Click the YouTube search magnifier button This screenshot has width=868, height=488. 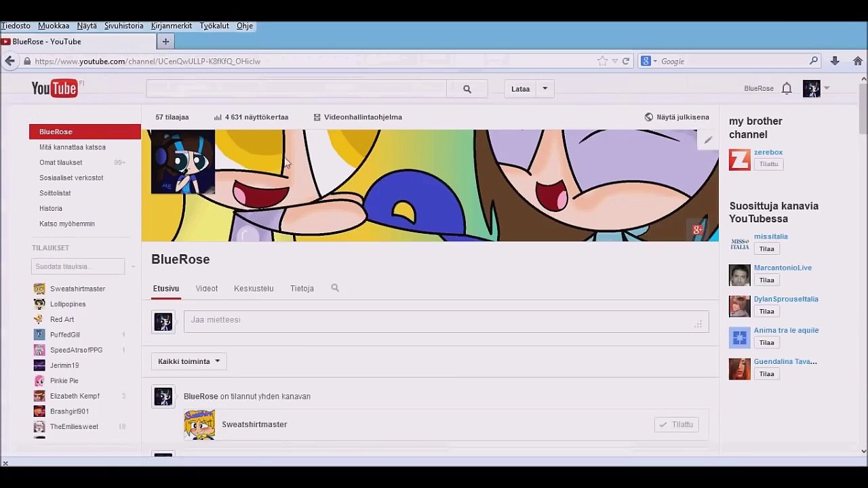coord(467,89)
